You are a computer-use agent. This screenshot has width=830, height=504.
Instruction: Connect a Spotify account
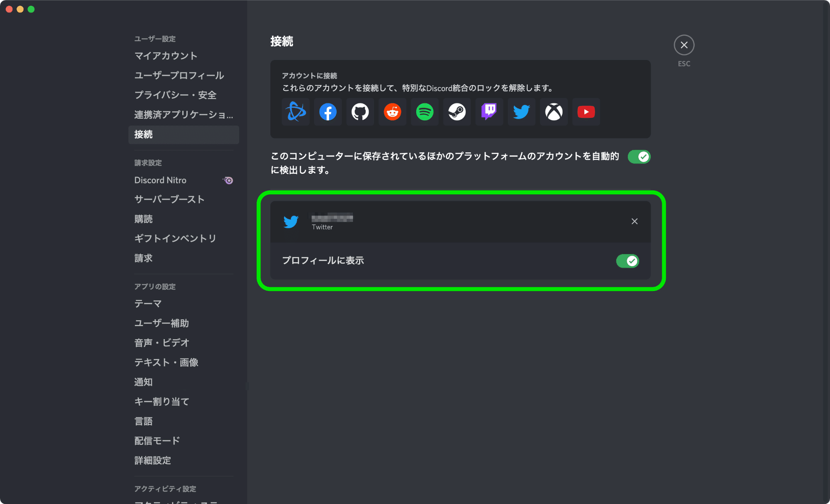[x=425, y=112]
